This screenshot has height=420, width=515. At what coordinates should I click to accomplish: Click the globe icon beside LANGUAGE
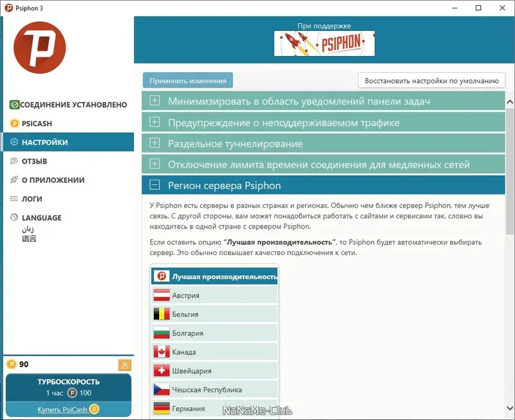pos(14,217)
